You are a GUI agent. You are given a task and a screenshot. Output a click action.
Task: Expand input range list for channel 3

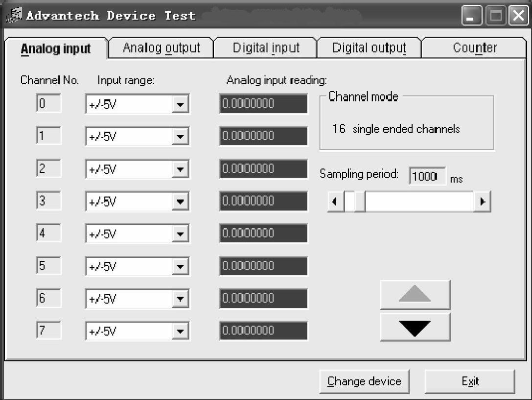point(180,202)
